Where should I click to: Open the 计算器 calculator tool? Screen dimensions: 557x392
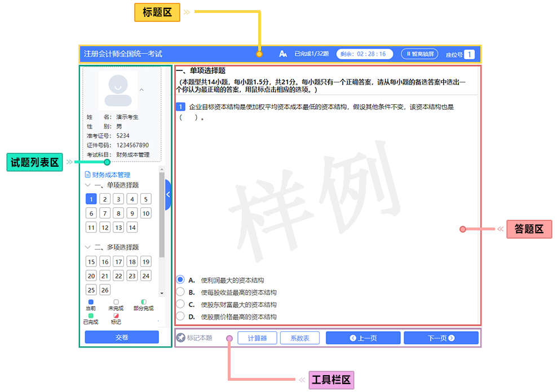coord(257,338)
